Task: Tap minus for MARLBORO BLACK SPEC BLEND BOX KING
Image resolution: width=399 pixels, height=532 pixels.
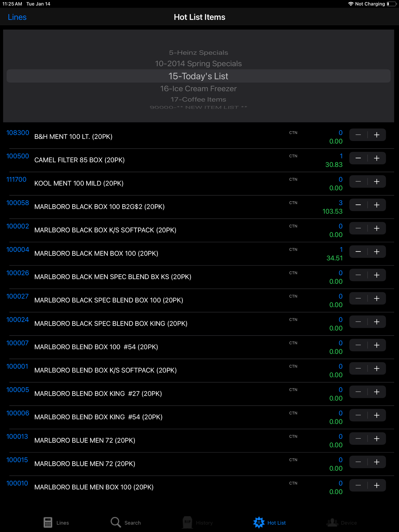Action: (358, 321)
